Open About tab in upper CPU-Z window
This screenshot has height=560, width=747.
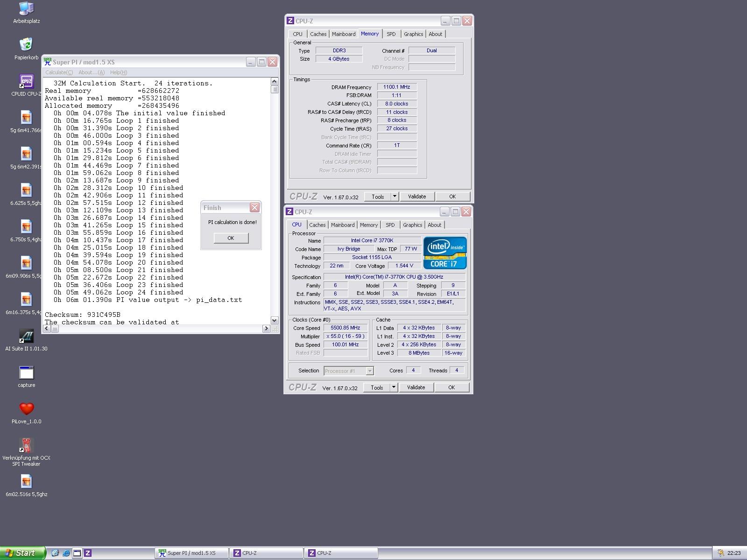pos(436,34)
